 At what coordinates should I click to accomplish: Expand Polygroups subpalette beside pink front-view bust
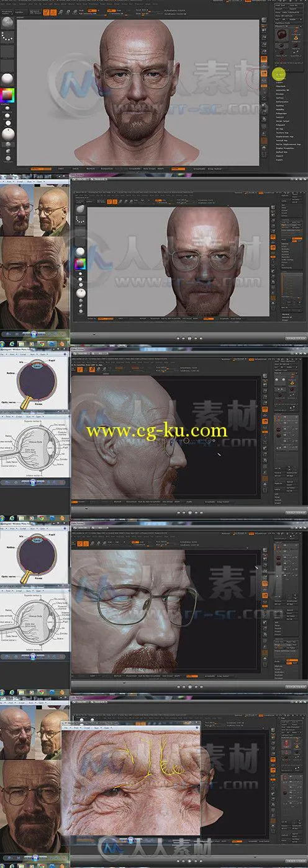[x=281, y=113]
